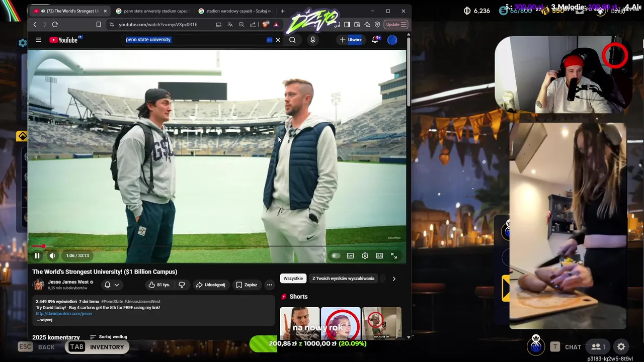Open the YouTube account avatar menu
The width and height of the screenshot is (644, 362).
click(392, 40)
